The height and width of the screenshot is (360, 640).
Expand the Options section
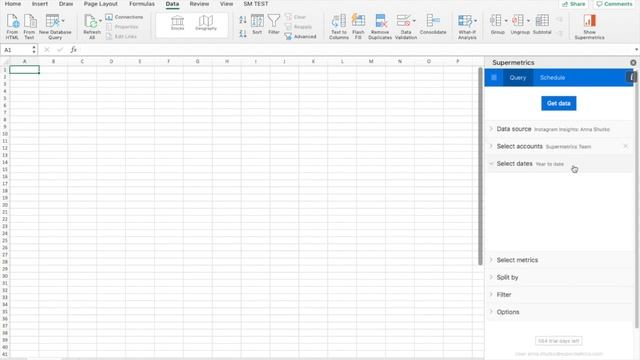coord(559,312)
